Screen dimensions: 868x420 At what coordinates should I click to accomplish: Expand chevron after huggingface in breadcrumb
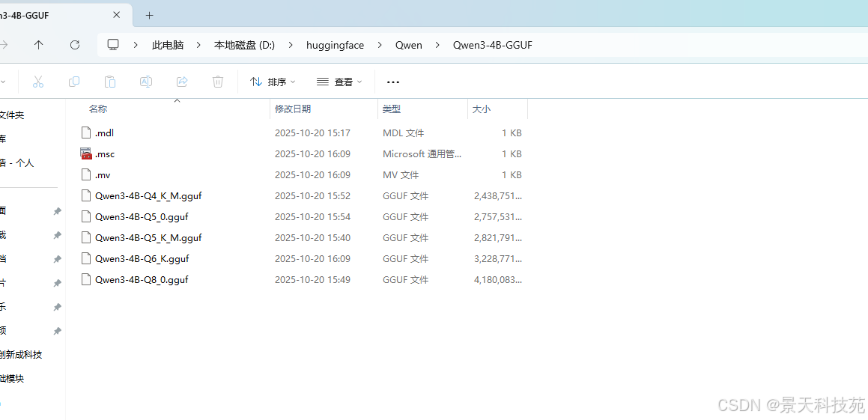(x=379, y=46)
